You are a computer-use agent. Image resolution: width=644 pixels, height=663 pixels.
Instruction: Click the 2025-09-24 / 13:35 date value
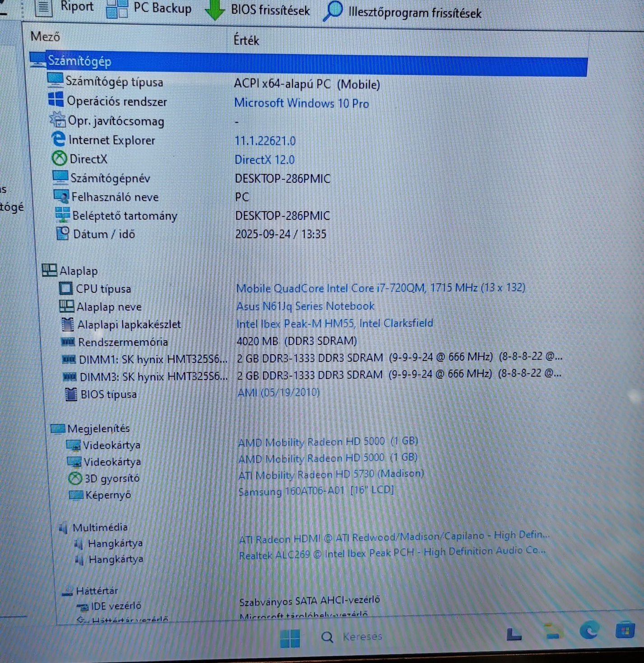[x=281, y=234]
